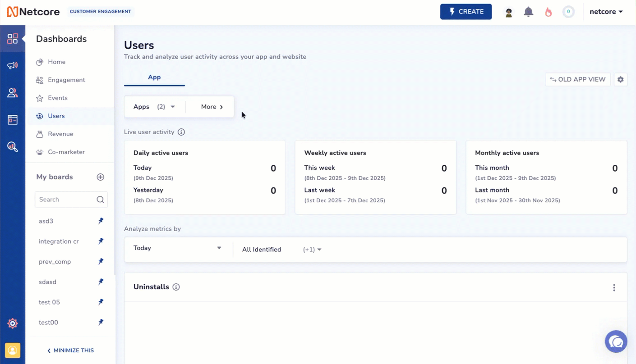The height and width of the screenshot is (364, 636).
Task: Open the Campaigns megaphone icon in sidebar
Action: (13, 65)
